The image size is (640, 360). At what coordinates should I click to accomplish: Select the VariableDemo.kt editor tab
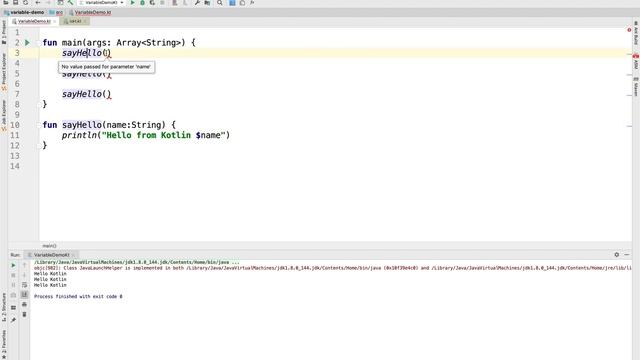point(34,21)
